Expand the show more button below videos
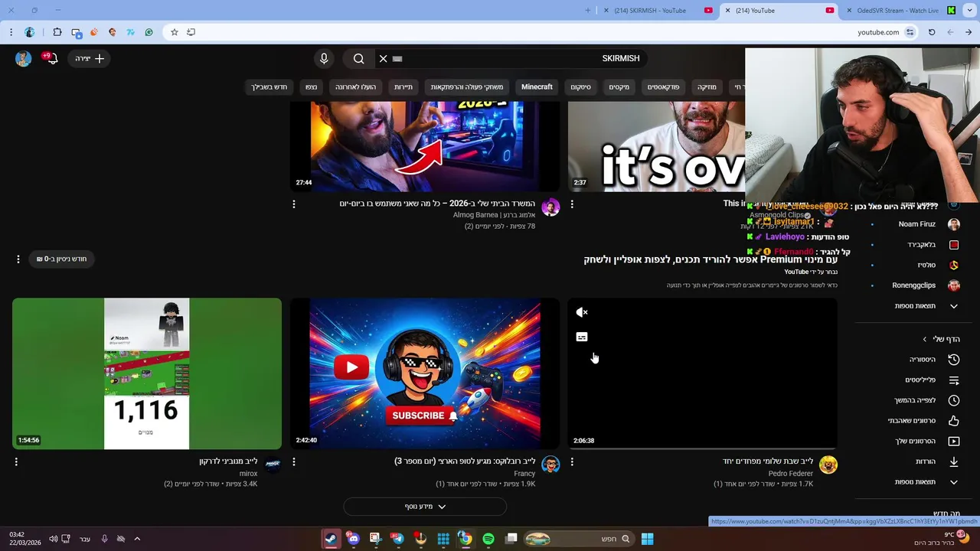This screenshot has height=551, width=980. coord(425,507)
